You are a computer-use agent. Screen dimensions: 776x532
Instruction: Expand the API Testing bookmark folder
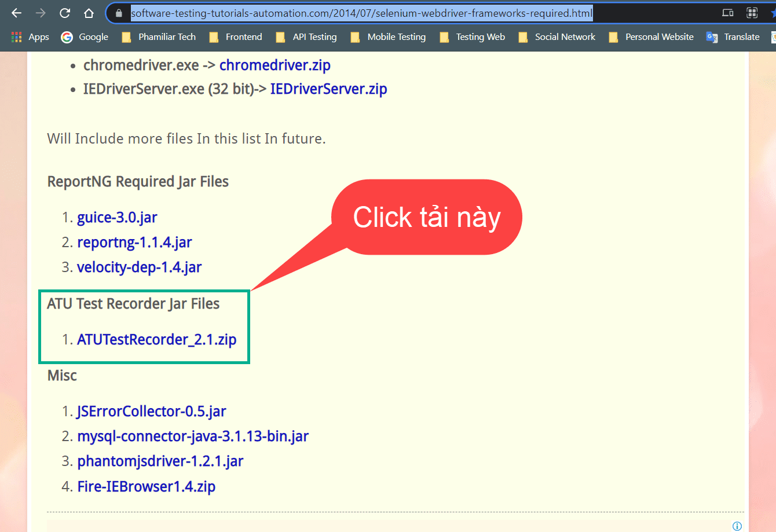click(306, 37)
